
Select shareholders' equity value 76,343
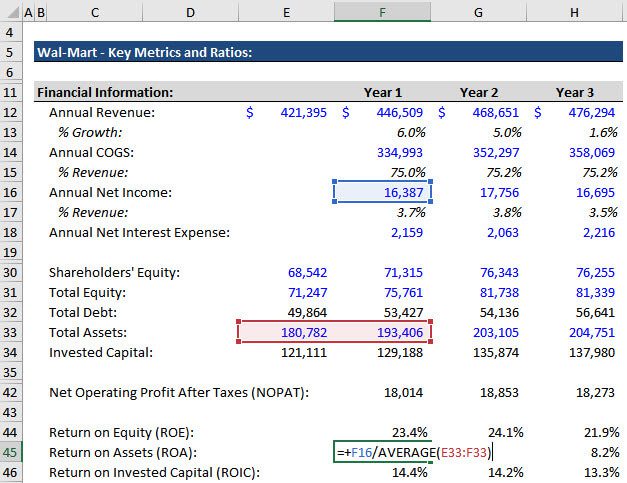[499, 272]
